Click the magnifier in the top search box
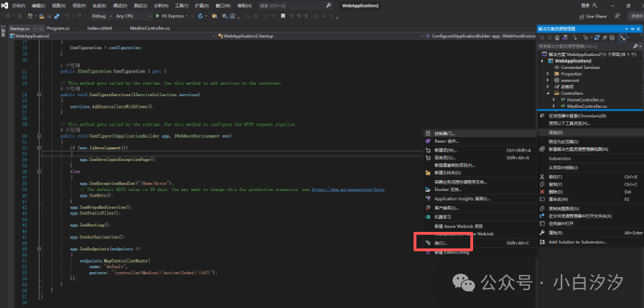This screenshot has height=308, width=644. click(x=328, y=6)
